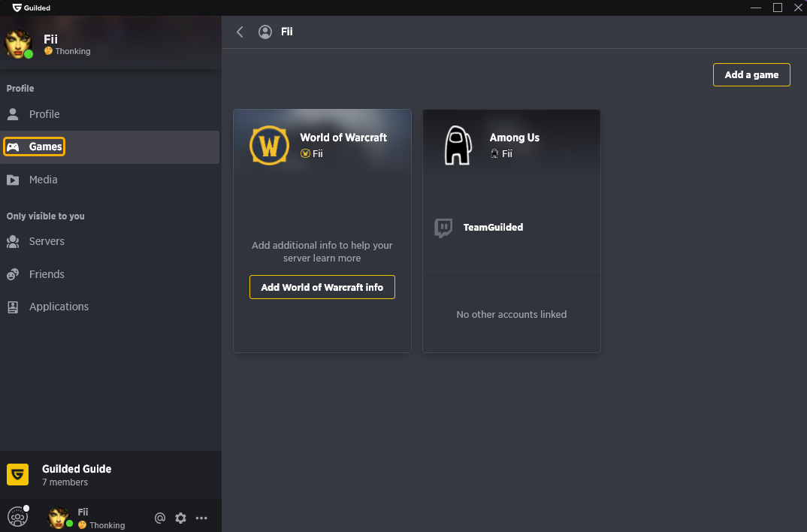Open the Guilded Guide server entry
Viewport: 807px width, 532px height.
(x=110, y=475)
